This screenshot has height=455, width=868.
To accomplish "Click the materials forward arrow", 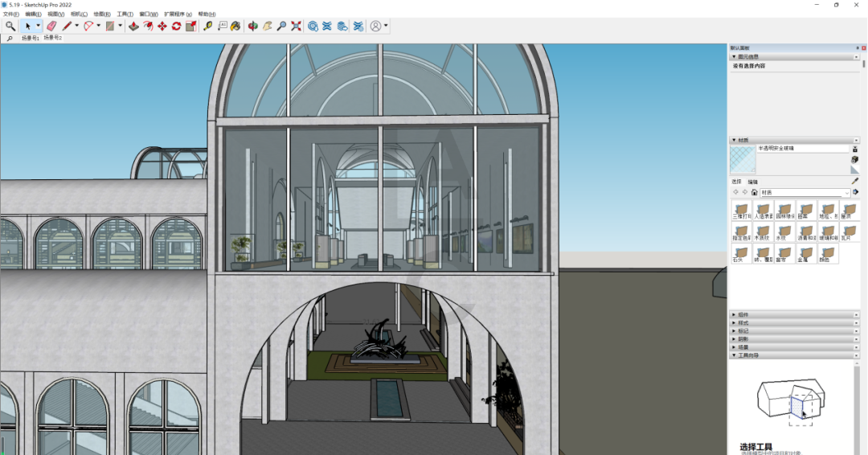I will (744, 192).
